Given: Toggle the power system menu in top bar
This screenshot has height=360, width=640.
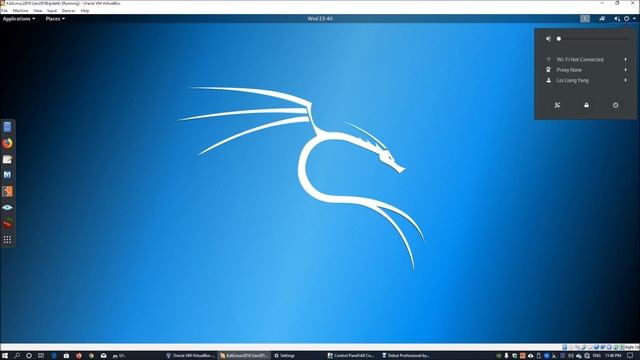Looking at the screenshot, I should click(x=627, y=19).
